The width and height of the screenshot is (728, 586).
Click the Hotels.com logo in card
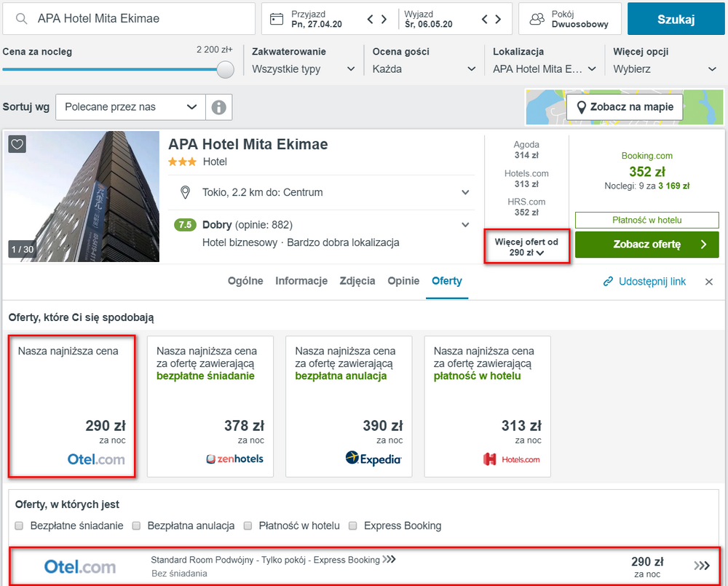pyautogui.click(x=512, y=459)
